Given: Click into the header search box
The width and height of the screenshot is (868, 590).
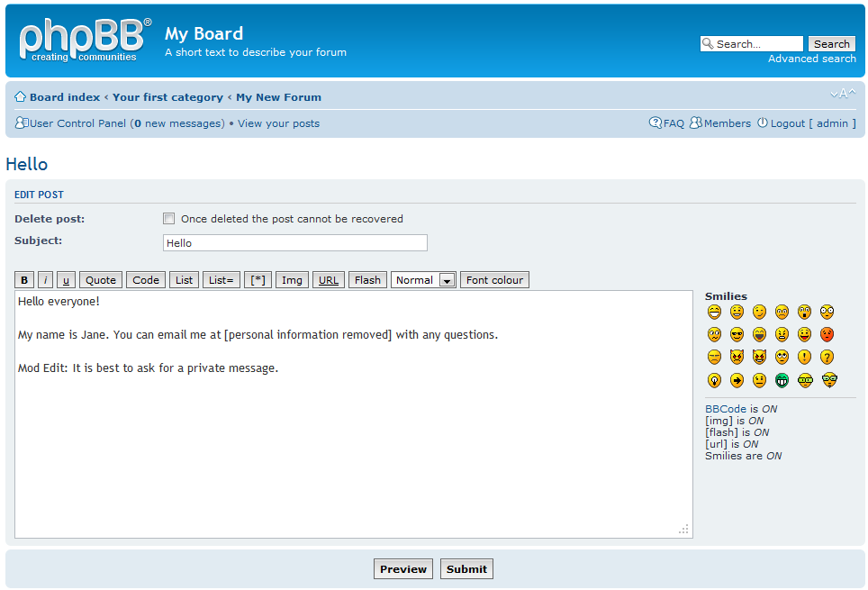Looking at the screenshot, I should coord(752,44).
